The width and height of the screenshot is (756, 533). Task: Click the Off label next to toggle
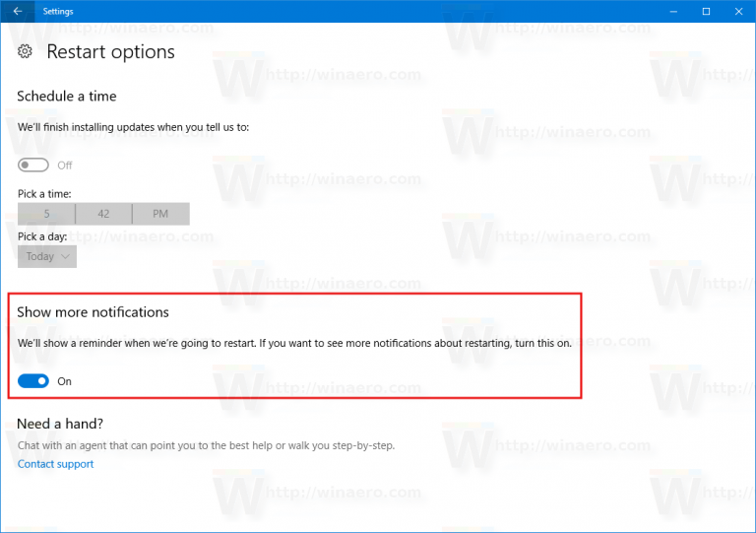pos(65,166)
